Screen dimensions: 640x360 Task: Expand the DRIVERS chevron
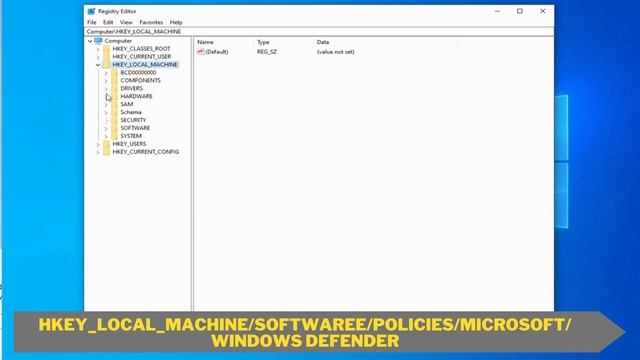(106, 89)
